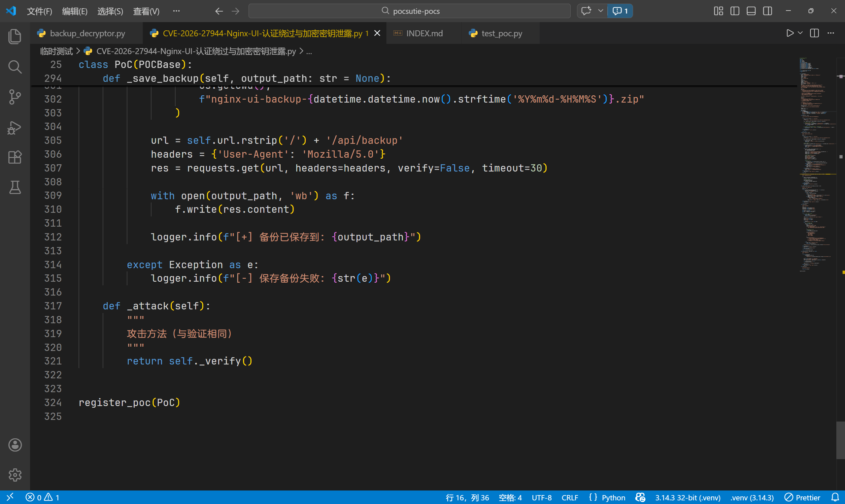The width and height of the screenshot is (845, 504).
Task: Toggle the bottom panel layout
Action: [751, 11]
